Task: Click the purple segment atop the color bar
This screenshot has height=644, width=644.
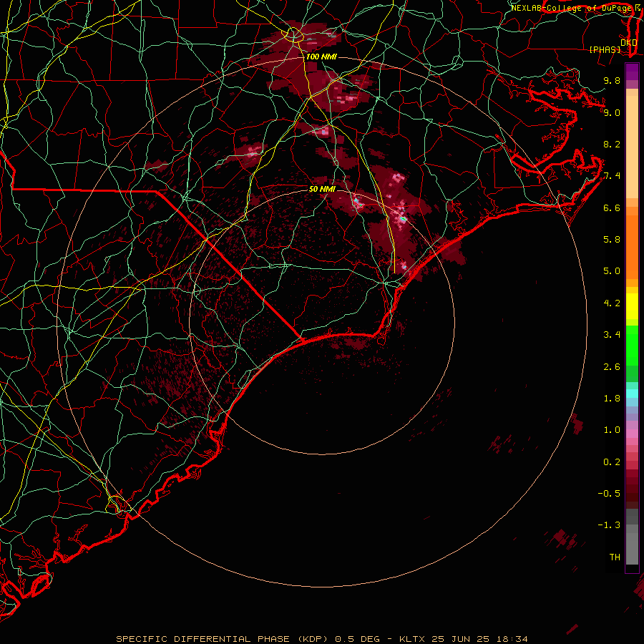Action: tap(632, 72)
